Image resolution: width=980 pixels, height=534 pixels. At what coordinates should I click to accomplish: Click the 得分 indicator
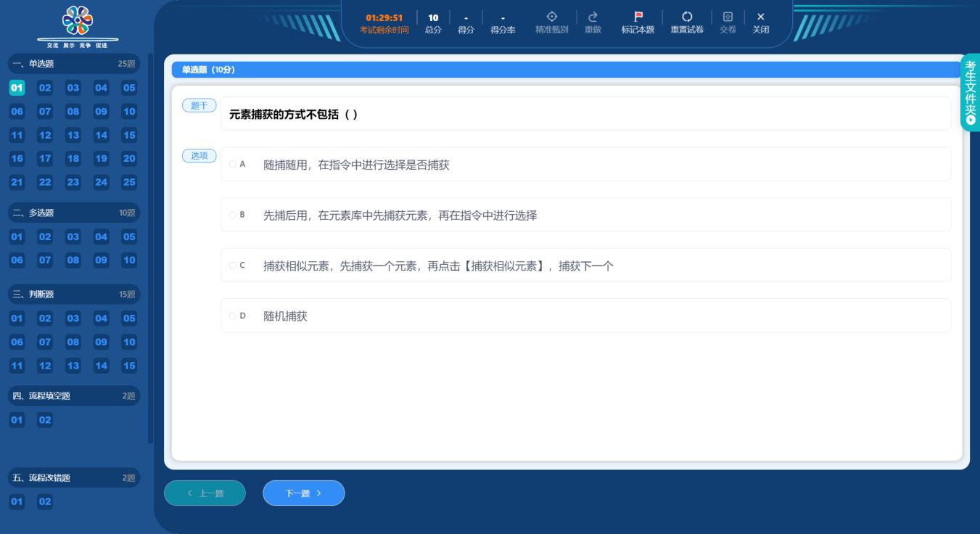[466, 22]
